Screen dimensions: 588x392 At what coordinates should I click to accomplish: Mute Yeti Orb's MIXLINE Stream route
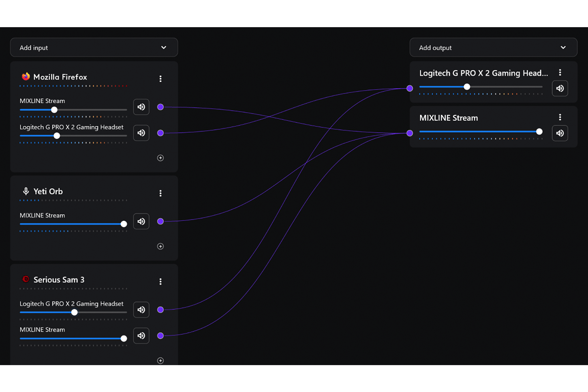141,221
